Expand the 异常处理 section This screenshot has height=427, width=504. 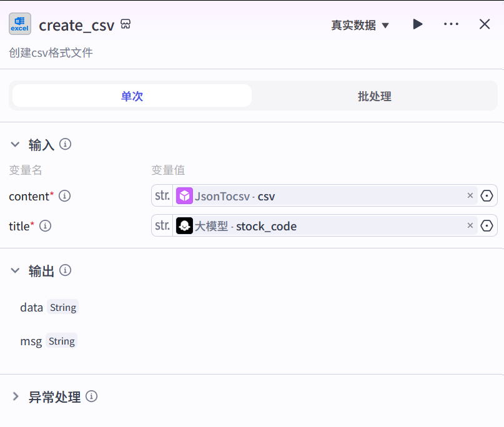[x=15, y=396]
